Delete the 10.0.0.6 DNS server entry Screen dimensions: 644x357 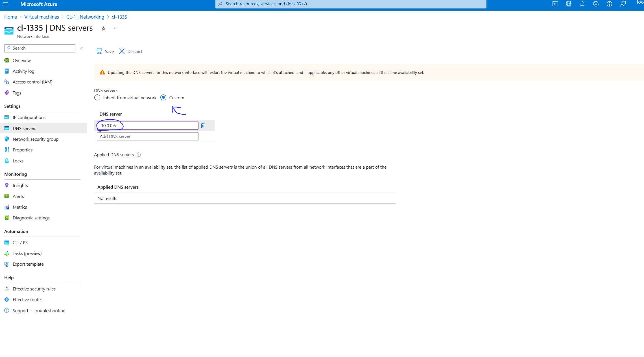tap(203, 125)
